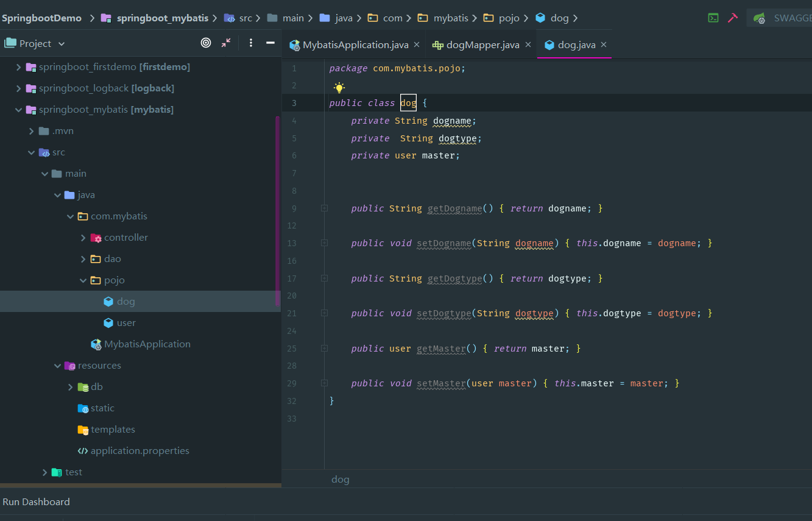Image resolution: width=812 pixels, height=521 pixels.
Task: Collapse the com.mybatis package arrow
Action: [x=71, y=216]
